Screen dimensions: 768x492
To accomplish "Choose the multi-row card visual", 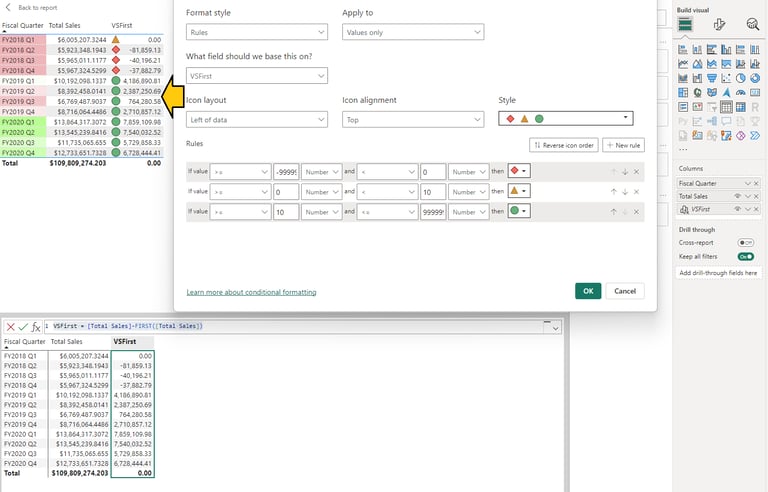I will point(683,107).
